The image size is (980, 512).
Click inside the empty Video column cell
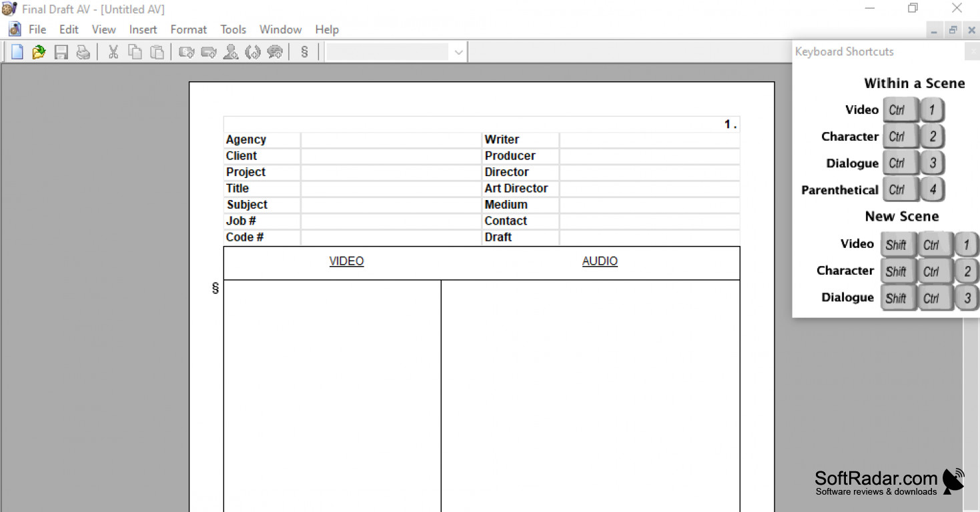coord(332,396)
